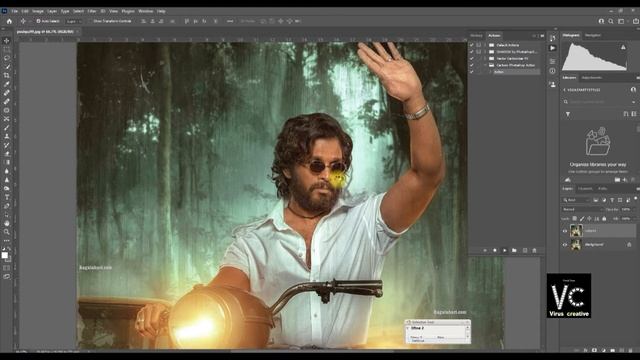Hide the top layer eye icon
Screen dimensions: 640x360
(x=565, y=231)
